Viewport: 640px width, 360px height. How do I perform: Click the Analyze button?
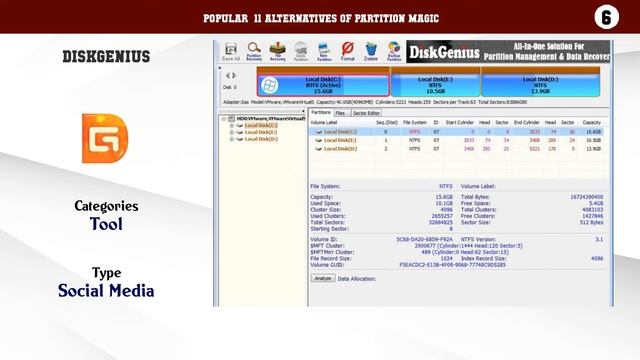pyautogui.click(x=323, y=278)
